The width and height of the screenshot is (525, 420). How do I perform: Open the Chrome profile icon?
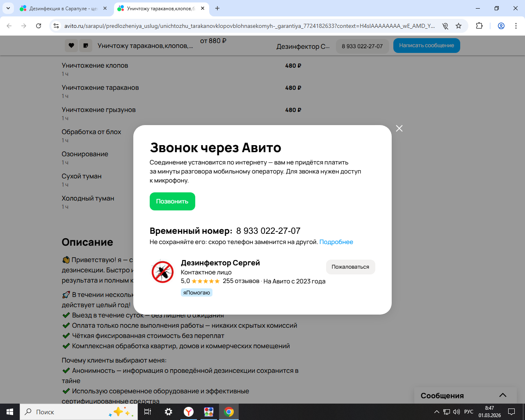(501, 26)
